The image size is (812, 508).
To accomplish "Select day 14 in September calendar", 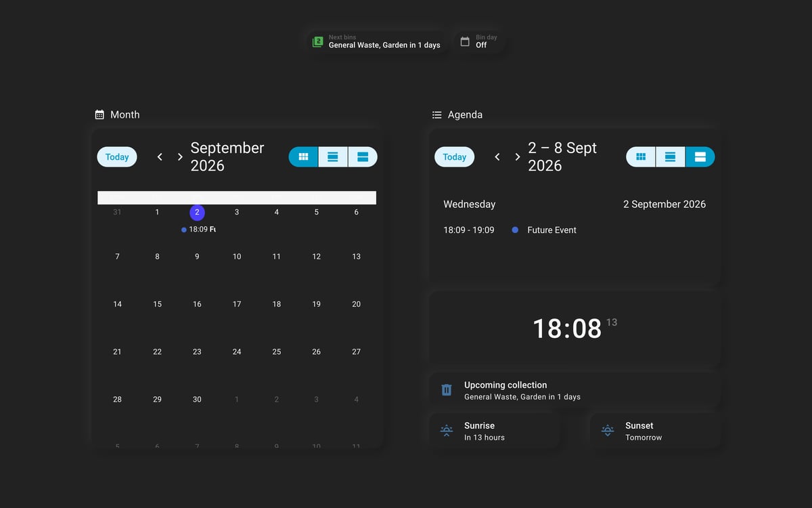I will point(117,304).
